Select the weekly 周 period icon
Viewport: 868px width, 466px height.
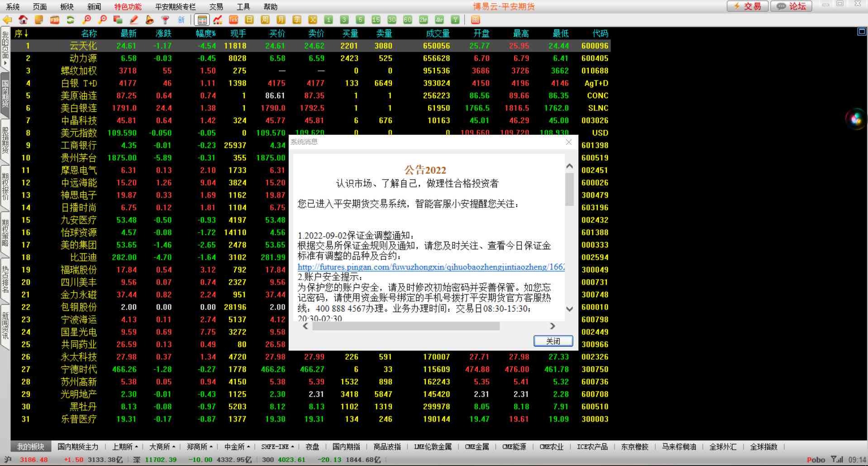pos(265,20)
